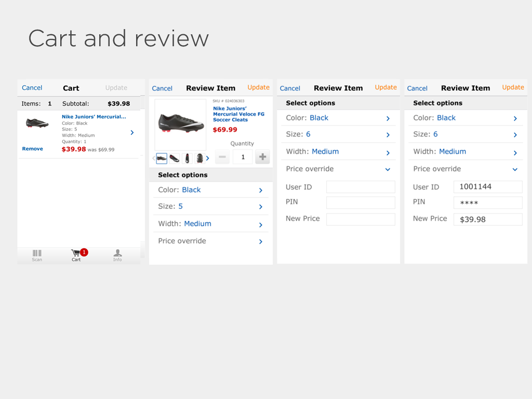Click User ID field containing 1001144
This screenshot has width=532, height=399.
tap(488, 187)
